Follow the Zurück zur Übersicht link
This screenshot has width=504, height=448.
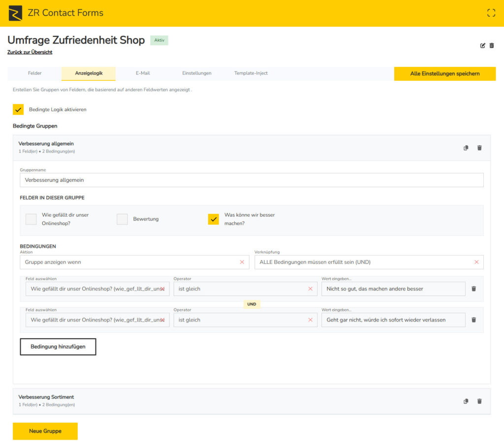coord(30,52)
